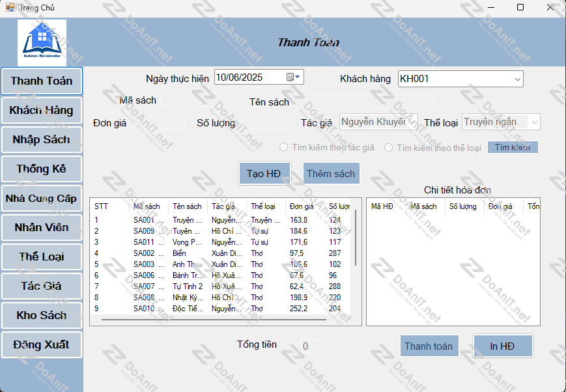Click the book list horizontal scrollbar
Screen dimensions: 566x392
214,320
